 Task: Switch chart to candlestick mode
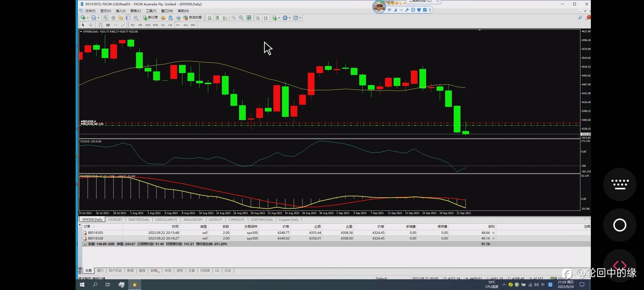coord(217,18)
